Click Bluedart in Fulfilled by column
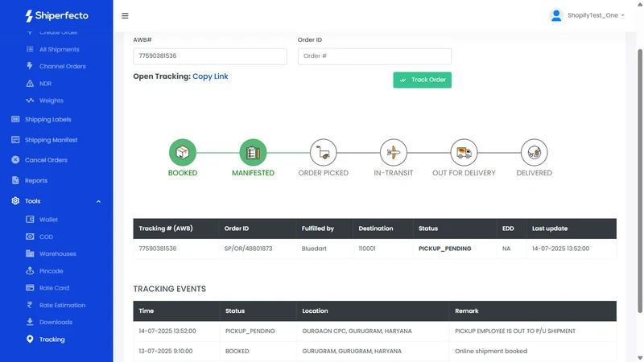The width and height of the screenshot is (644, 362). point(314,249)
